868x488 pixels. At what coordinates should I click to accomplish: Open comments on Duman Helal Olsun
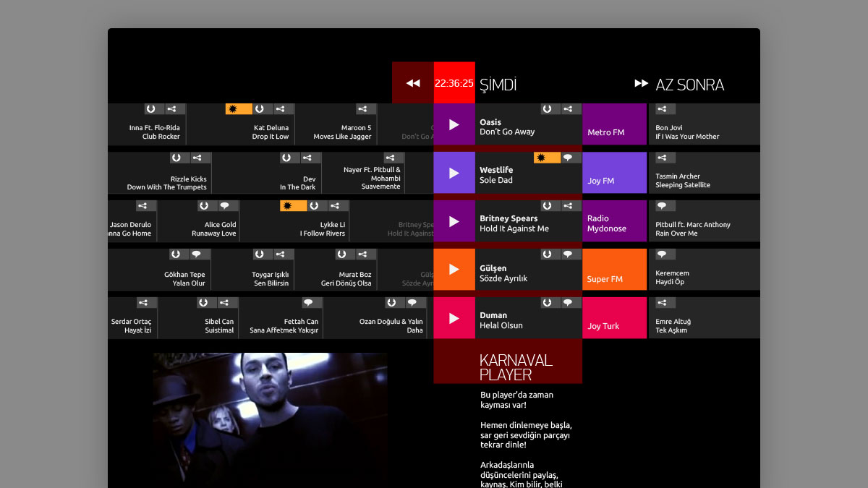pyautogui.click(x=568, y=303)
